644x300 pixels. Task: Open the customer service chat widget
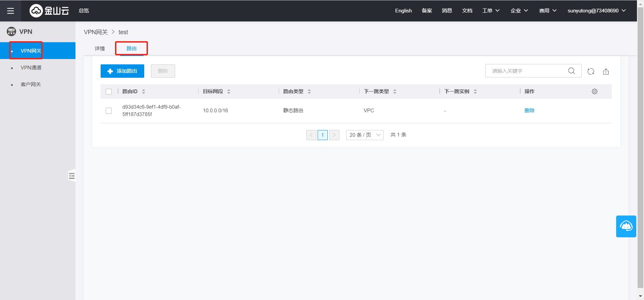tap(626, 226)
